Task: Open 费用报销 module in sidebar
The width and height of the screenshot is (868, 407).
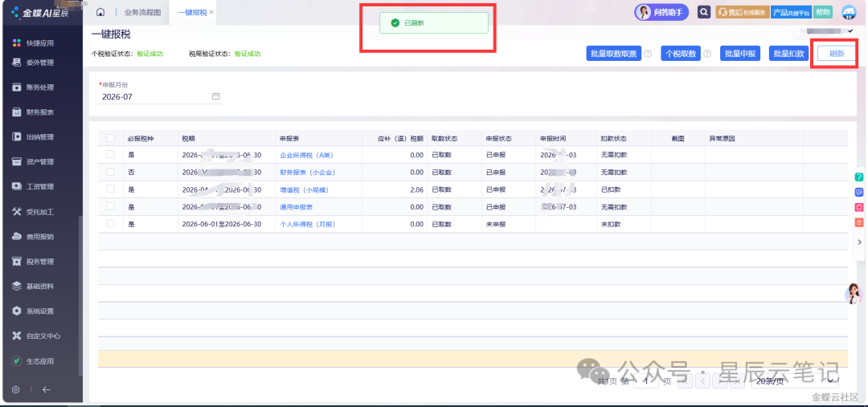Action: click(33, 237)
